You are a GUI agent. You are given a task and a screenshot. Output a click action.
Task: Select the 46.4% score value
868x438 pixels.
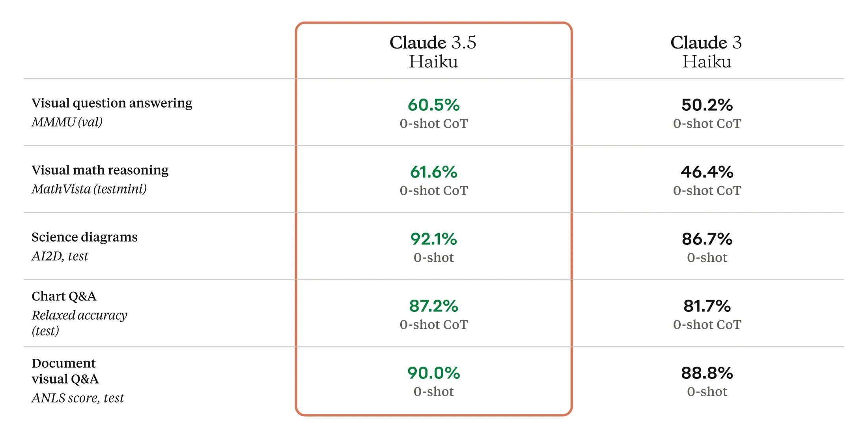[x=707, y=172]
